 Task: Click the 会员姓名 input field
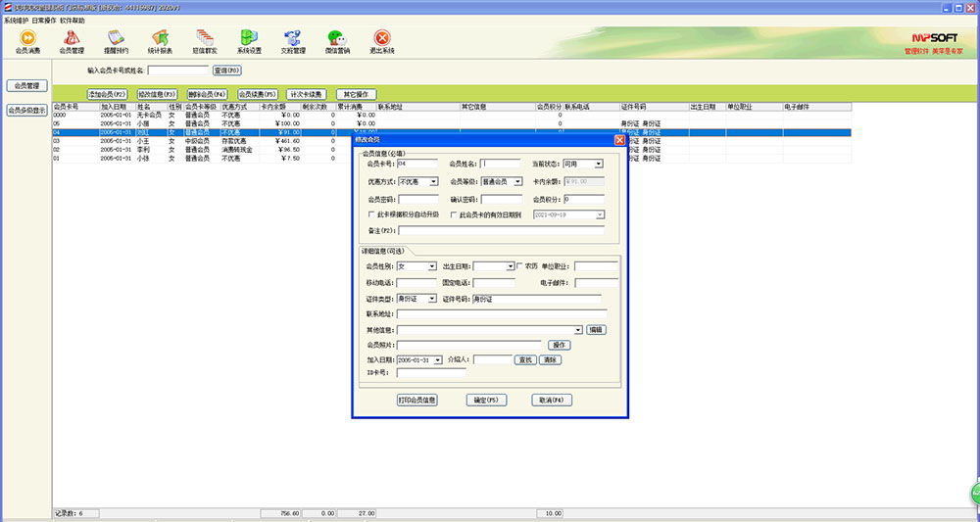[x=500, y=164]
